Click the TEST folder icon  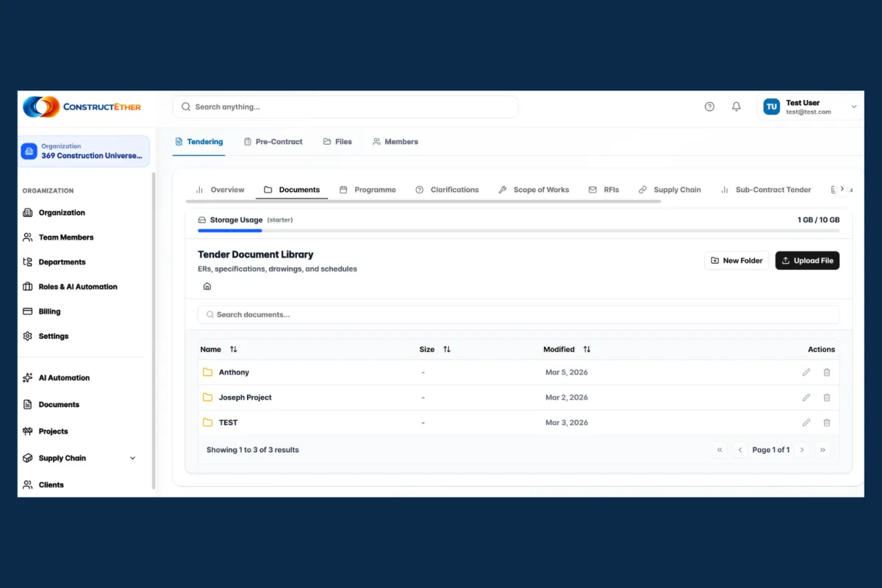(x=207, y=423)
